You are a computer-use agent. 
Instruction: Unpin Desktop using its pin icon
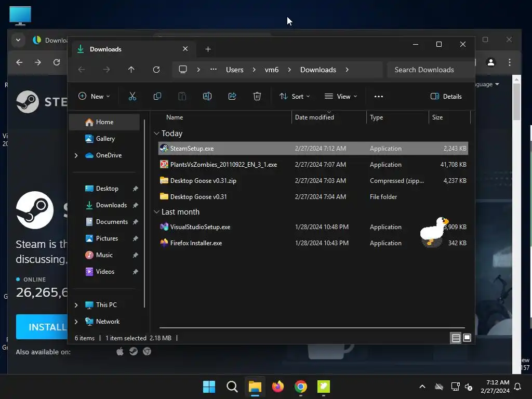(x=136, y=189)
